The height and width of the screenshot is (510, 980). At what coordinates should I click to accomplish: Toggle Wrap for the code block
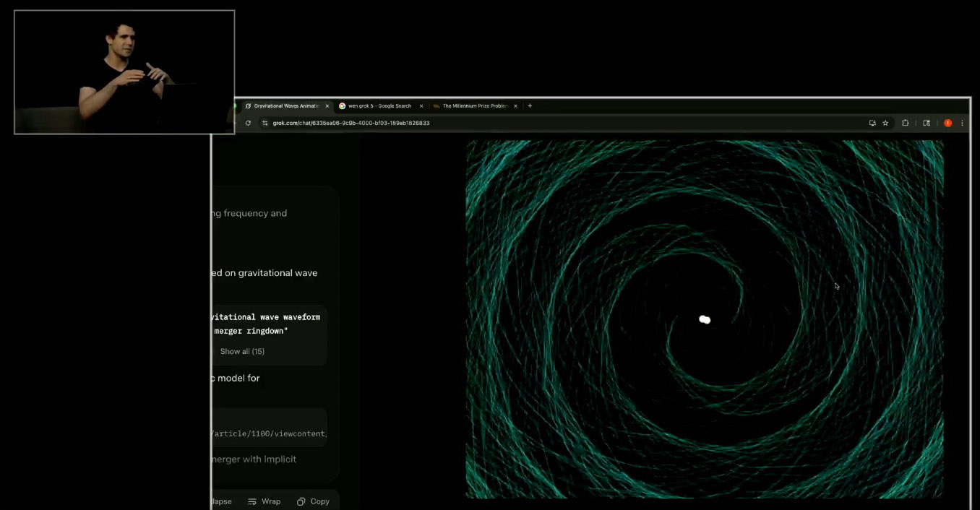(264, 501)
